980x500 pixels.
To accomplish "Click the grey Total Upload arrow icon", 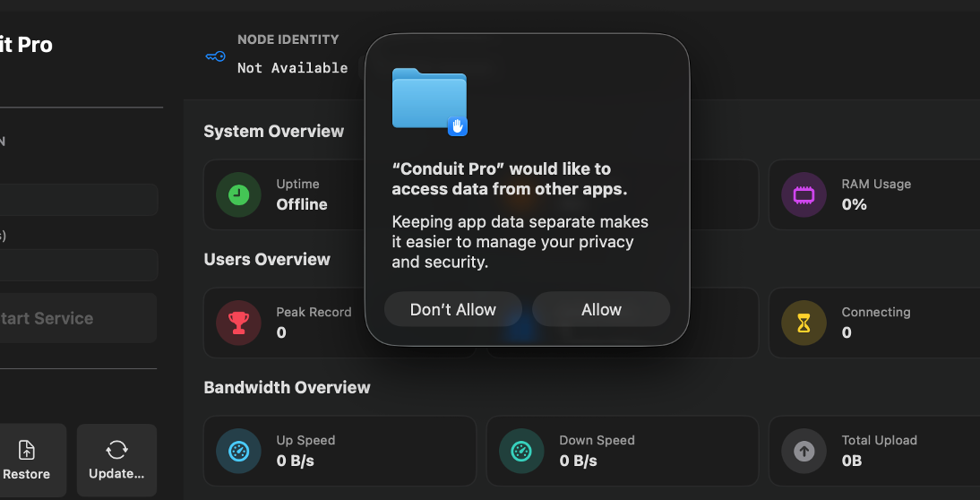I will coord(804,451).
